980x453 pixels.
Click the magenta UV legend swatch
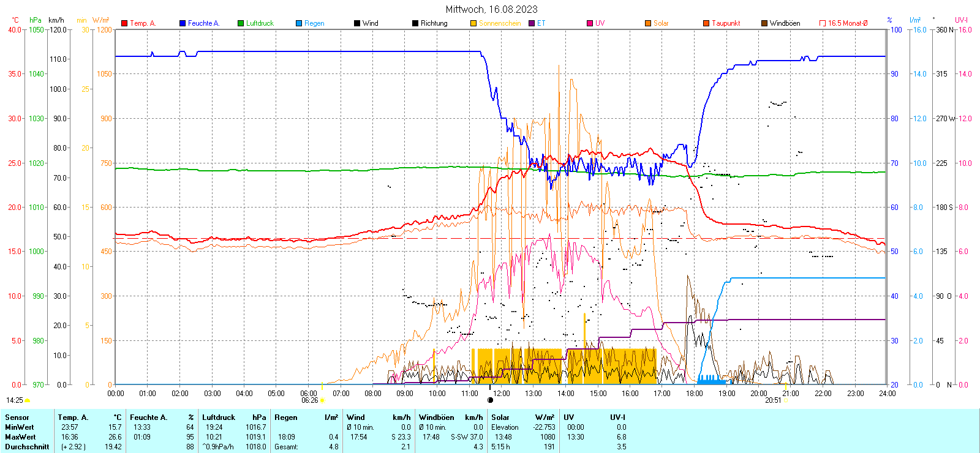coord(590,23)
